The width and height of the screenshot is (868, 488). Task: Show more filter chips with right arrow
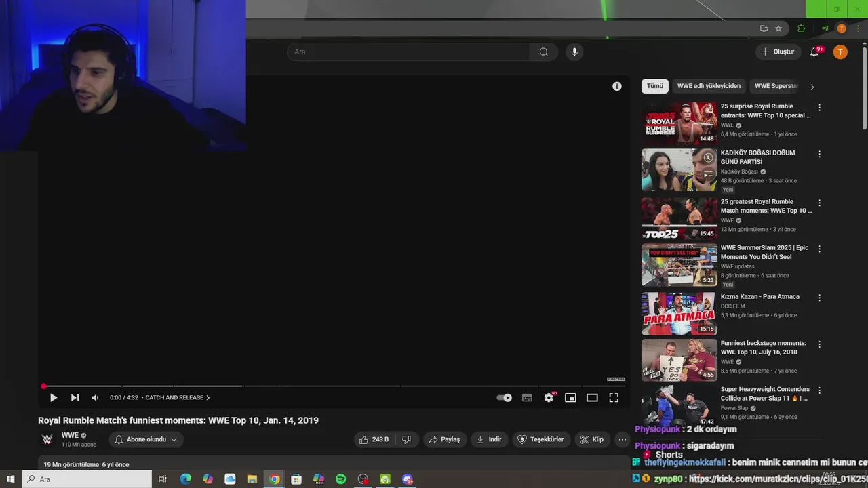coord(812,87)
